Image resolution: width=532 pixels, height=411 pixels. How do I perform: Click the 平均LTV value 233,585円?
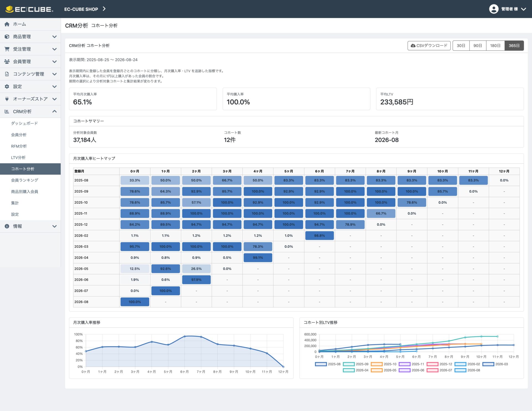click(397, 102)
